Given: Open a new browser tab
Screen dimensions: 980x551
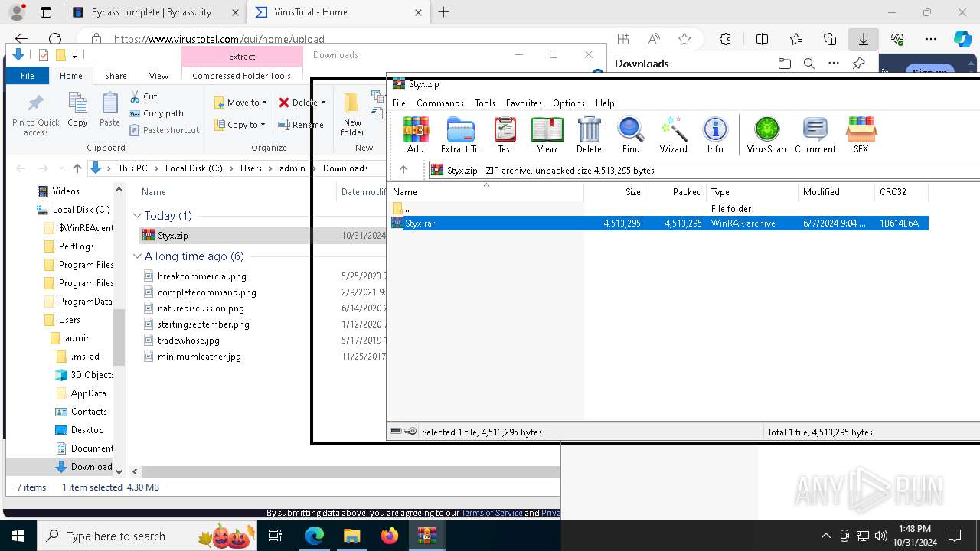Looking at the screenshot, I should coord(443,12).
